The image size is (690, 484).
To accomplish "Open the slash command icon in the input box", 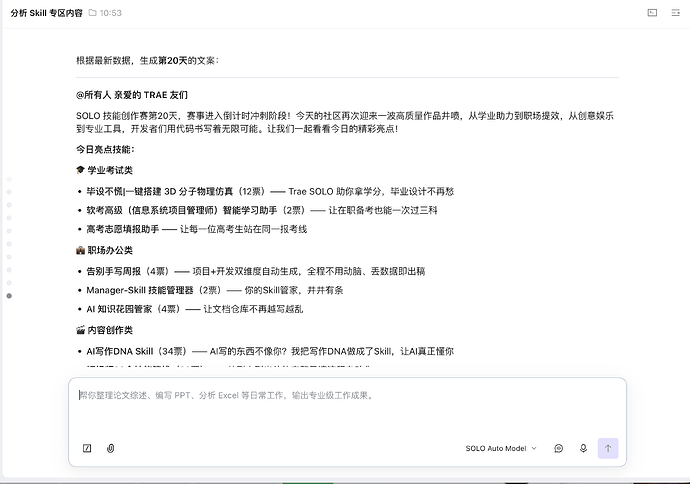I will click(x=87, y=448).
